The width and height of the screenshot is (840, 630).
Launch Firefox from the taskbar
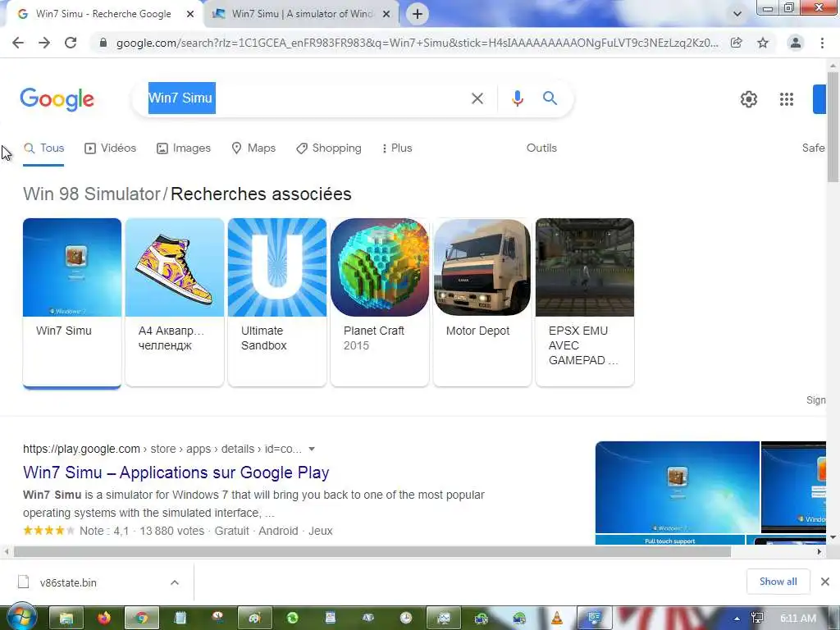click(x=104, y=619)
